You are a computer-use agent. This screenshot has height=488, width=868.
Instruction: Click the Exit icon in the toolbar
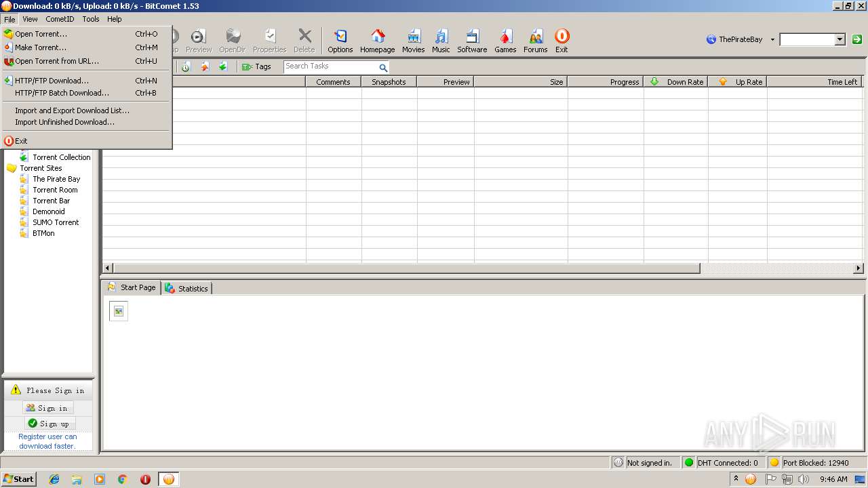click(561, 41)
